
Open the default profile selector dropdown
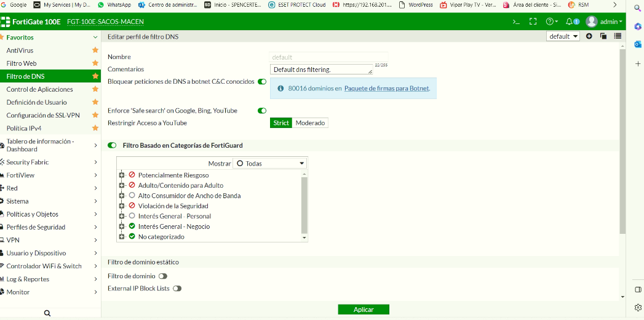pos(563,36)
